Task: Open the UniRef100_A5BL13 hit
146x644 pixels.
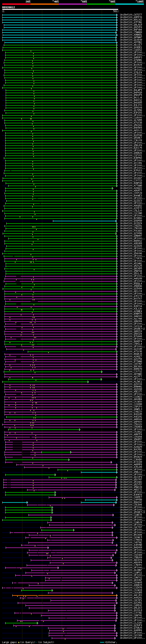Action: tap(131, 472)
